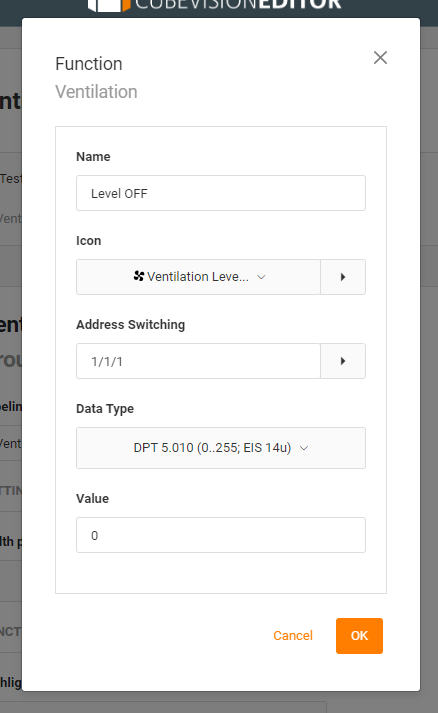The width and height of the screenshot is (438, 713).
Task: Click the Address Switching field showing 1/1/1
Action: [198, 361]
